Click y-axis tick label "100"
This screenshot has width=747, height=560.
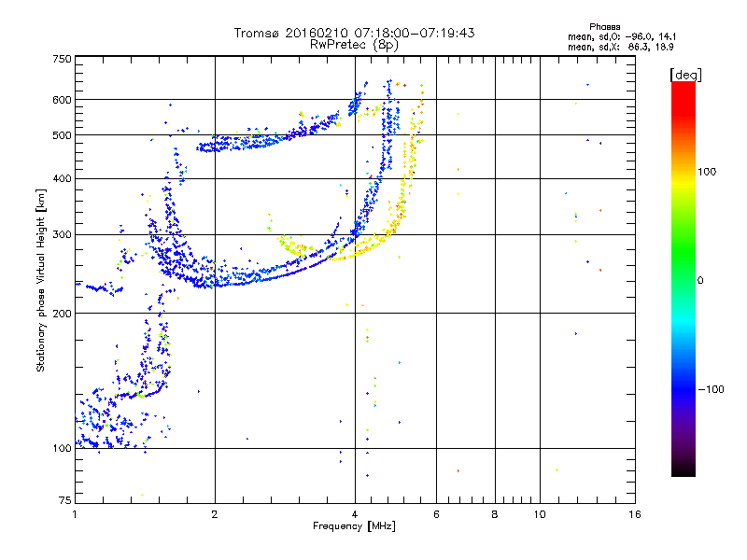[x=62, y=448]
